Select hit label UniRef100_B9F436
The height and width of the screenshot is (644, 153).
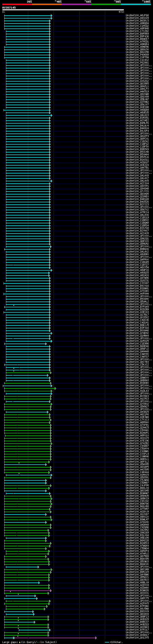point(137,37)
